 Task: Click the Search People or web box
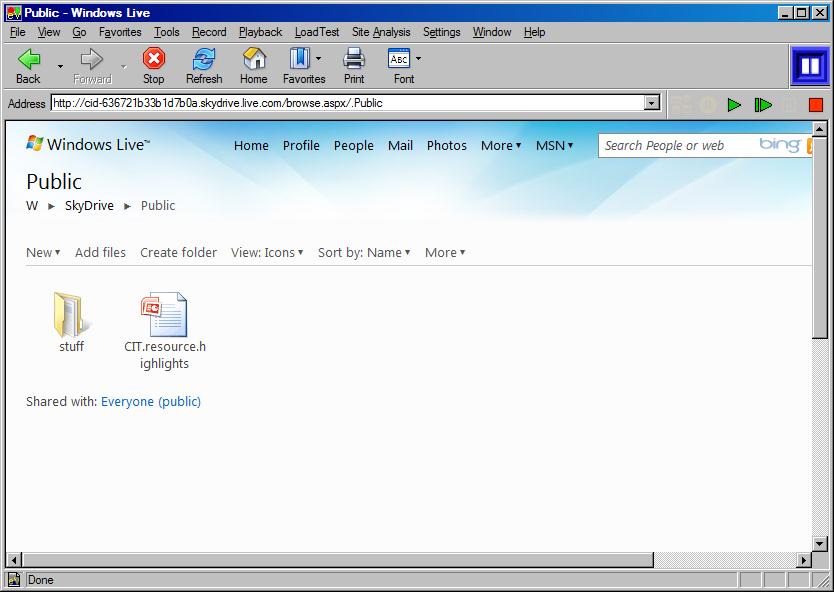tap(679, 145)
